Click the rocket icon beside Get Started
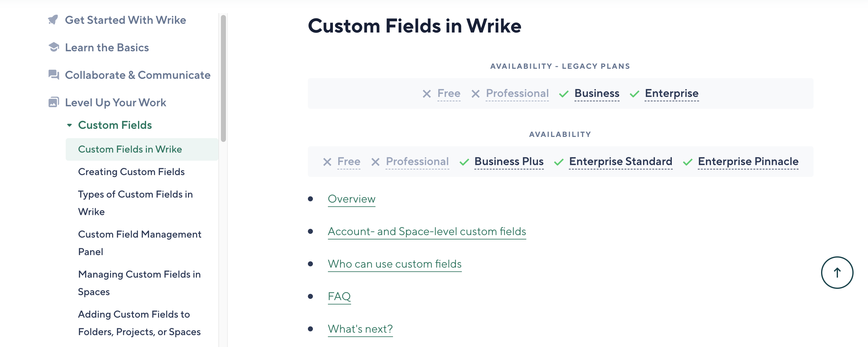Screen dimensions: 868x347 click(53, 20)
